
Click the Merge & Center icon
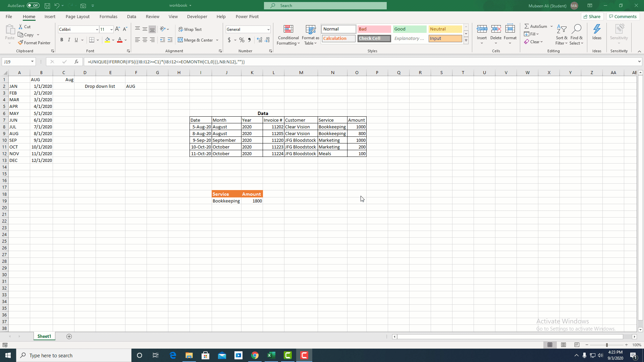180,40
